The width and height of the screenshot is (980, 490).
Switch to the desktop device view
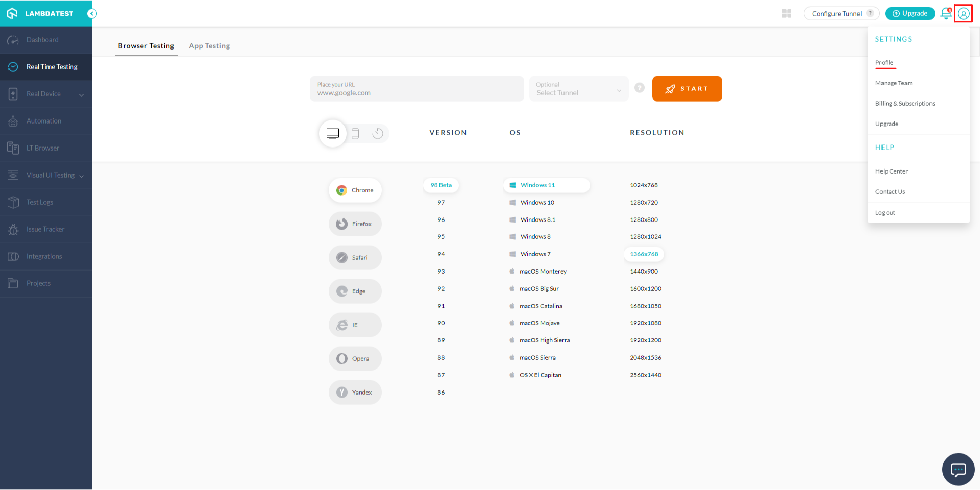click(x=333, y=134)
